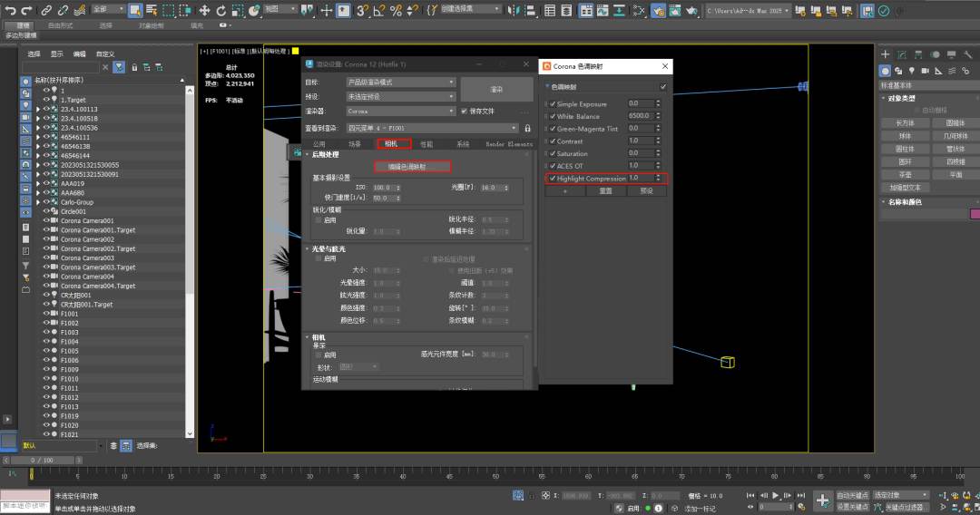Open the project path dropdown in toolbar
Screen dimensions: 980x515
(749, 11)
